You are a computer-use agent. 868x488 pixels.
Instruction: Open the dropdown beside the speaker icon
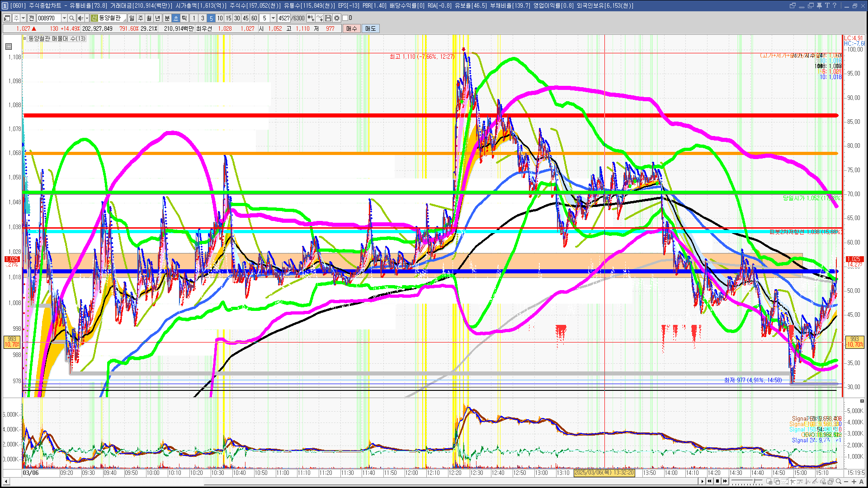87,18
